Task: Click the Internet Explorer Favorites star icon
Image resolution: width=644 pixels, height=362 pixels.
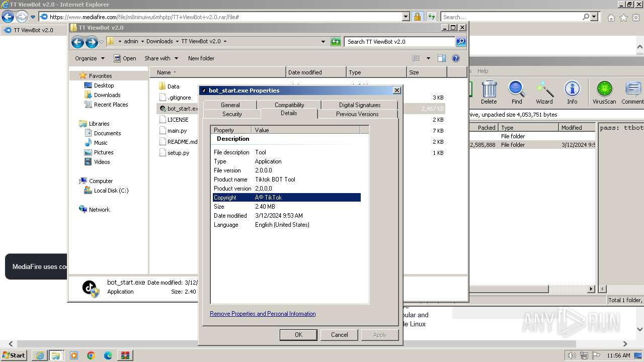Action: click(x=623, y=18)
